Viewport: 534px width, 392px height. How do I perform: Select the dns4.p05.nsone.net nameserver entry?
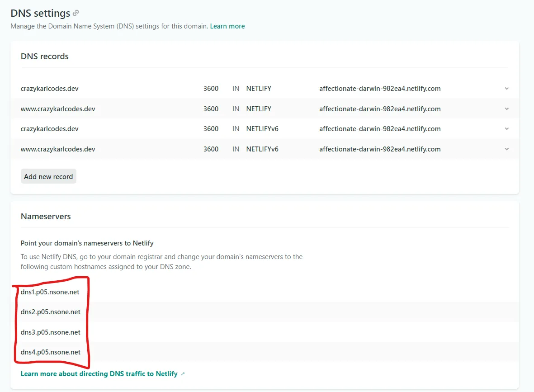pyautogui.click(x=50, y=352)
